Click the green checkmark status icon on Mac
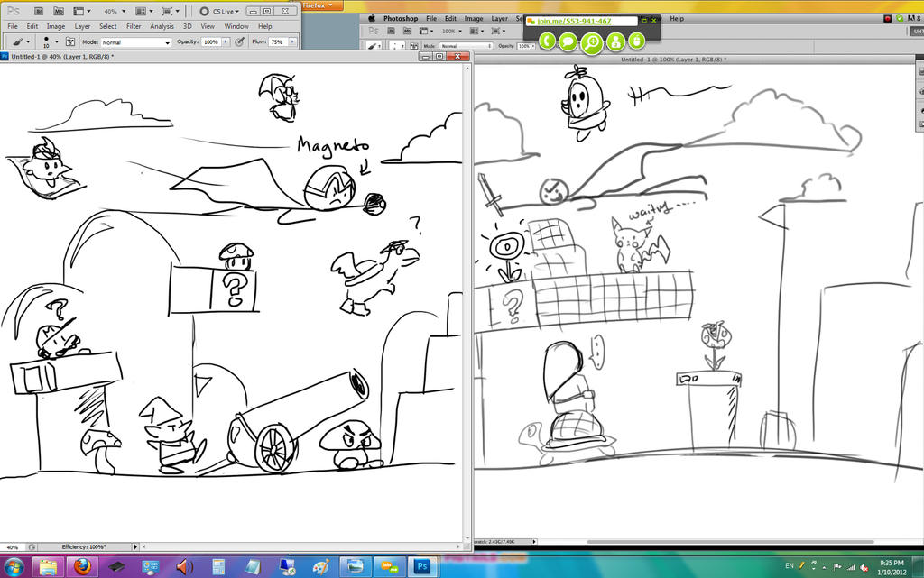Image resolution: width=924 pixels, height=578 pixels. coord(900,18)
